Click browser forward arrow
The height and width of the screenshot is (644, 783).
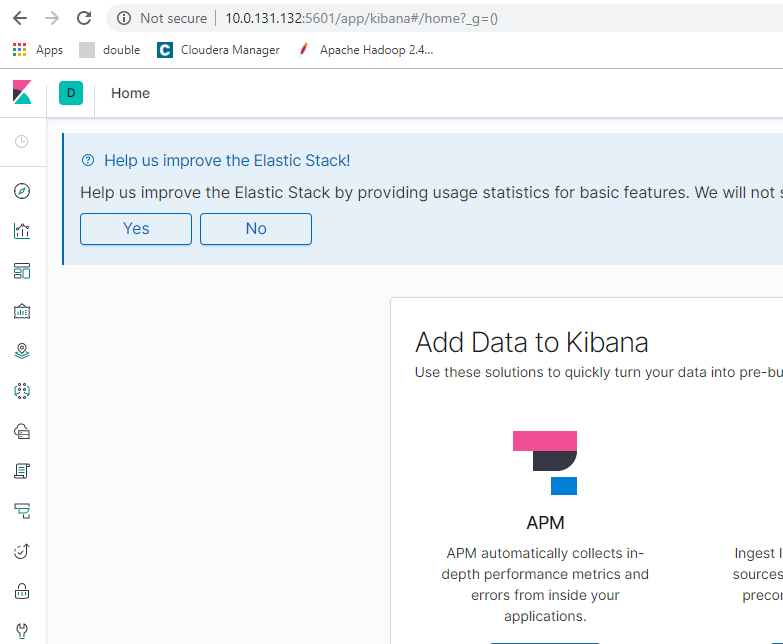coord(52,18)
